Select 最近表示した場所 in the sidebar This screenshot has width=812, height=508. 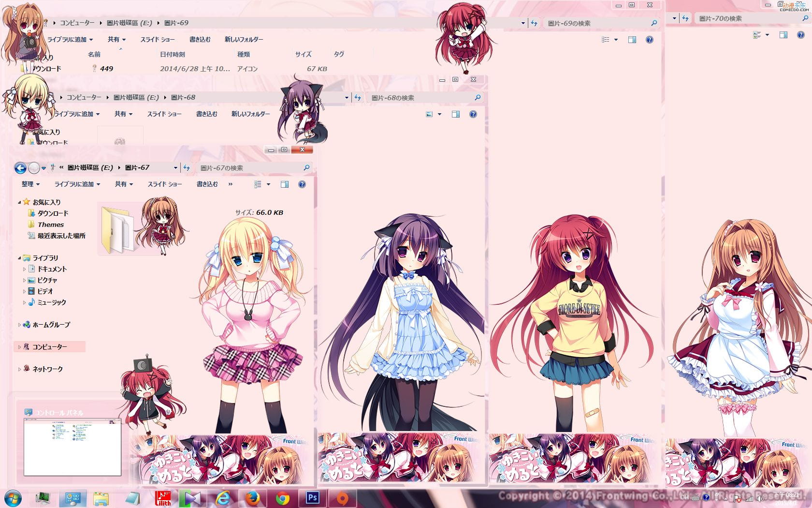[57, 236]
